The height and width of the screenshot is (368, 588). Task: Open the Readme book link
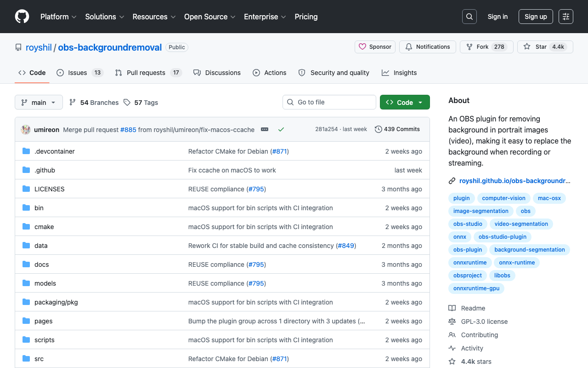click(467, 308)
